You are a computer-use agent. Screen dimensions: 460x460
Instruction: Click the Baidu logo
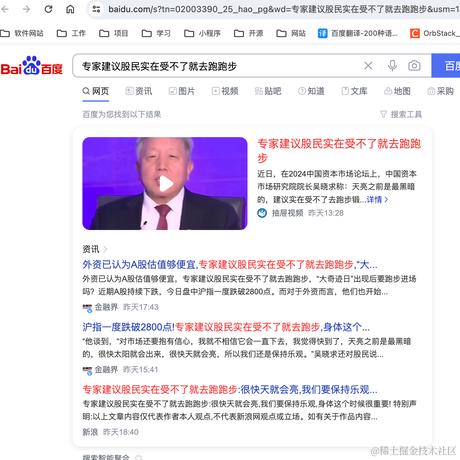(x=32, y=66)
